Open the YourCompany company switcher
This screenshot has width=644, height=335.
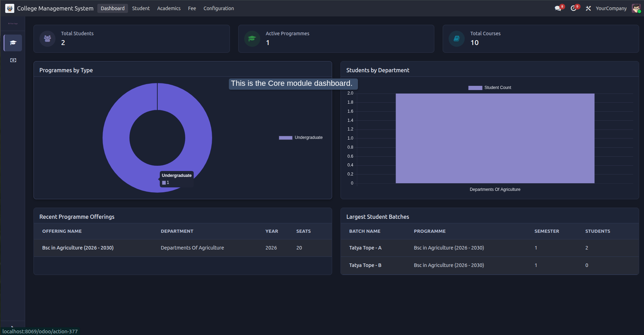[x=611, y=8]
